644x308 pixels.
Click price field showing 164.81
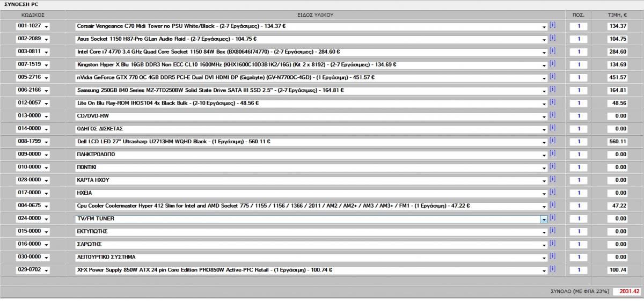617,91
